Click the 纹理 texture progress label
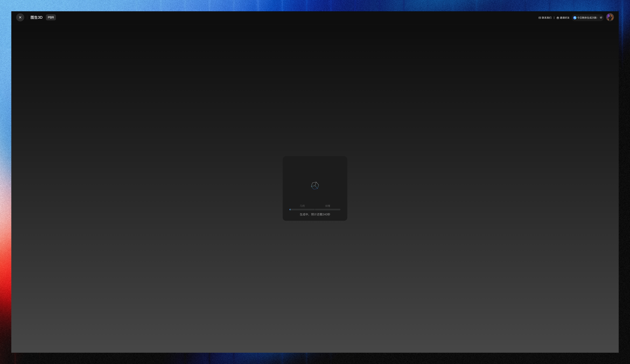 tap(328, 206)
